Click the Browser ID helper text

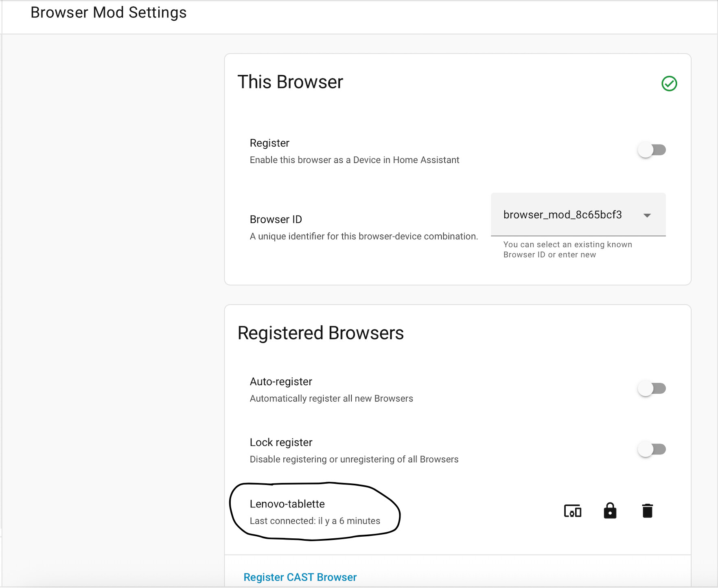pyautogui.click(x=567, y=249)
